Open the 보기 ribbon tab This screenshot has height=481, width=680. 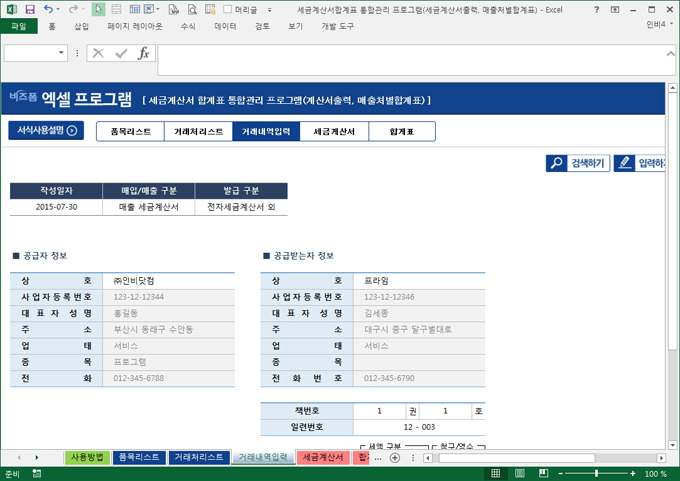tap(295, 26)
